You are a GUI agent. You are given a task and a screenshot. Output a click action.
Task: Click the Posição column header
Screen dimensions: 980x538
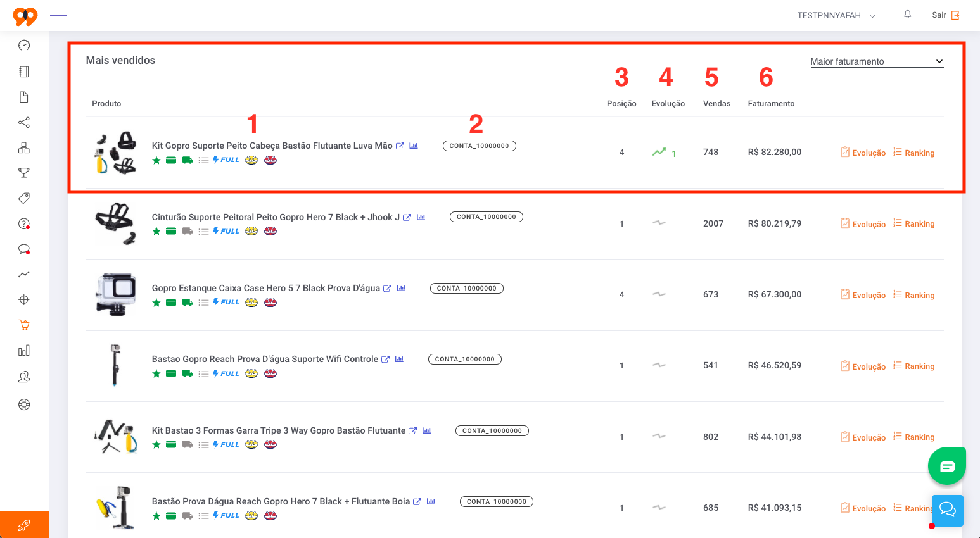click(x=621, y=104)
